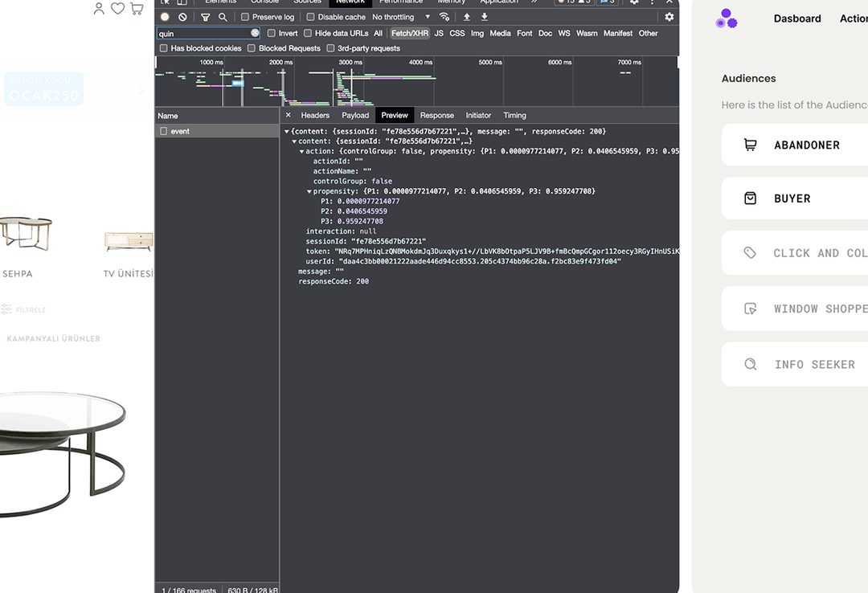The width and height of the screenshot is (868, 593).
Task: Select the event request row
Action: click(180, 131)
